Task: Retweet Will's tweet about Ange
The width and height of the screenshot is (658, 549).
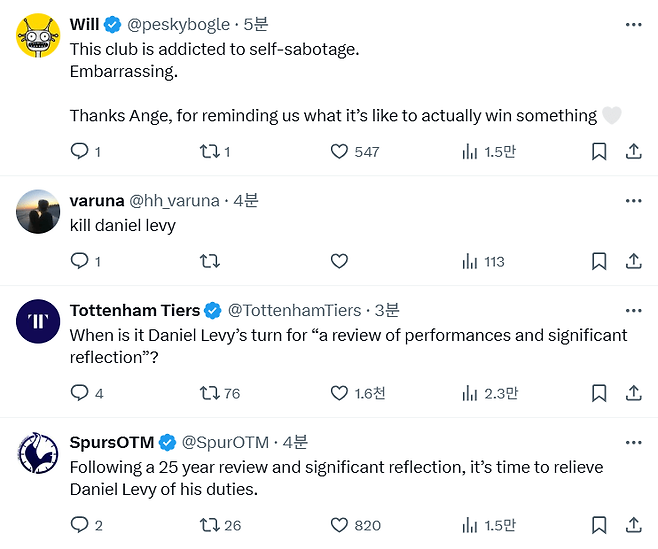Action: tap(210, 152)
